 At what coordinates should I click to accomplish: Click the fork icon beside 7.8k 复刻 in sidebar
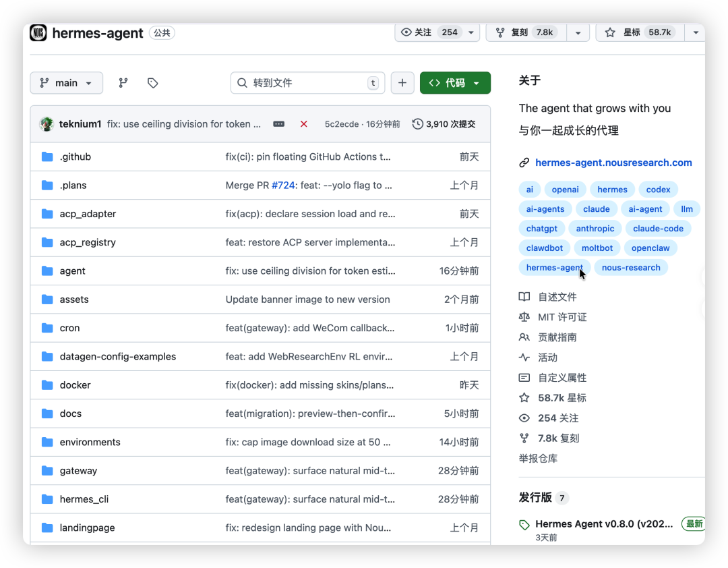(x=524, y=438)
